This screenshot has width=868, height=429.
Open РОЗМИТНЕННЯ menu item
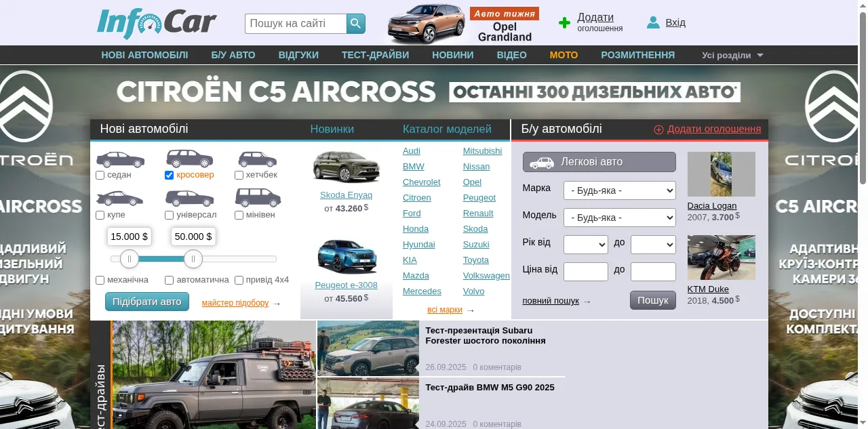(x=637, y=55)
